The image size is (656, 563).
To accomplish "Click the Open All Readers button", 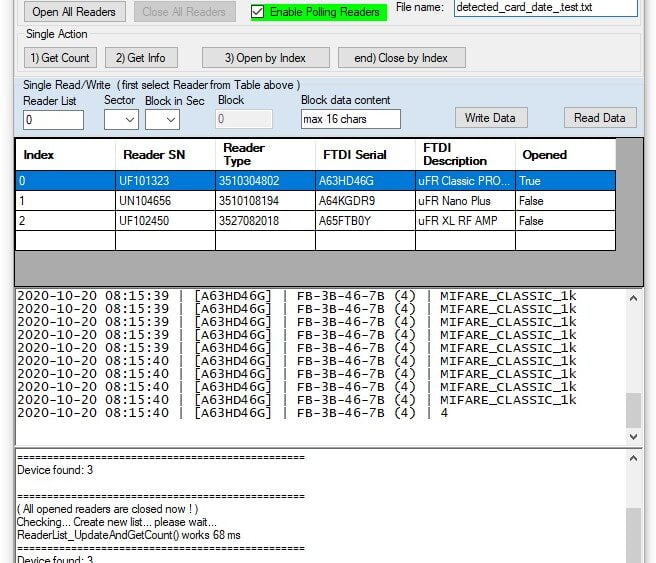I will [x=74, y=12].
